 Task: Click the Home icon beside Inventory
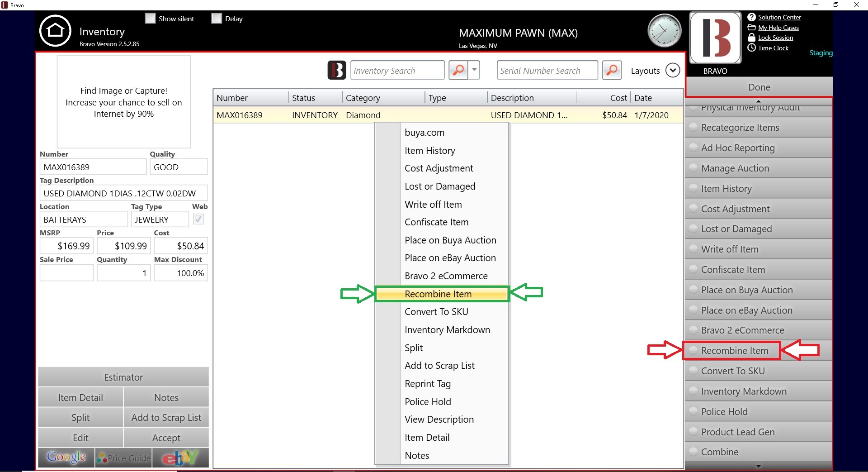click(55, 31)
